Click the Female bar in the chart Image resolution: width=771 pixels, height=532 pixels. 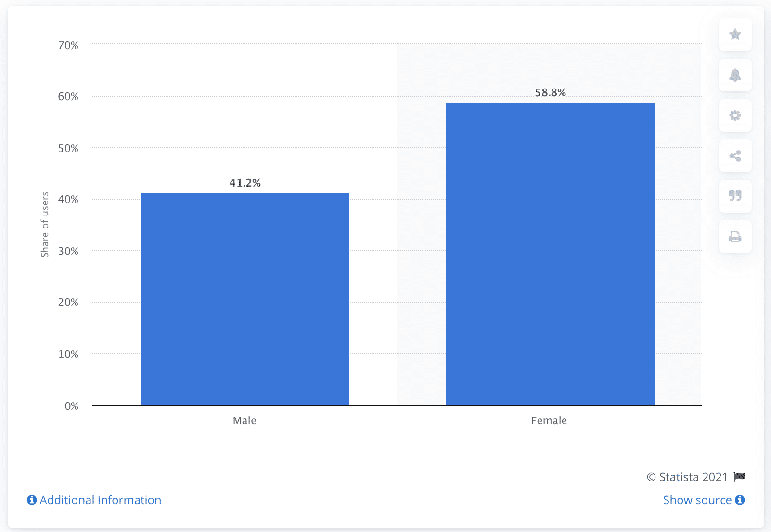click(x=550, y=254)
